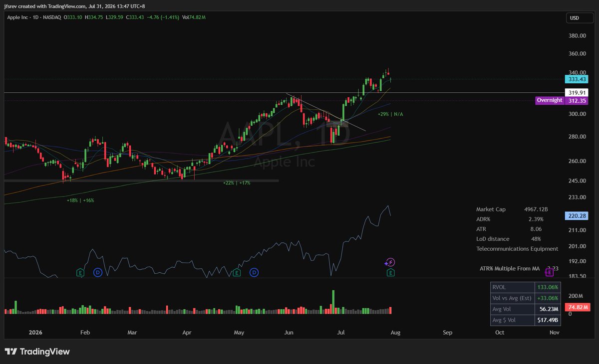Click the Aug label on time axis
Image resolution: width=599 pixels, height=364 pixels.
coord(395,332)
